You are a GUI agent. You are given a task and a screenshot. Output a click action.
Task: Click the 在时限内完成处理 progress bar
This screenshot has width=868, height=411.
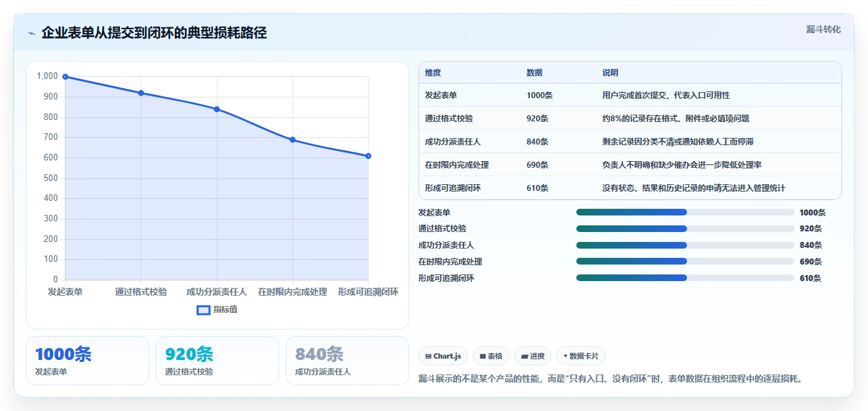[685, 261]
